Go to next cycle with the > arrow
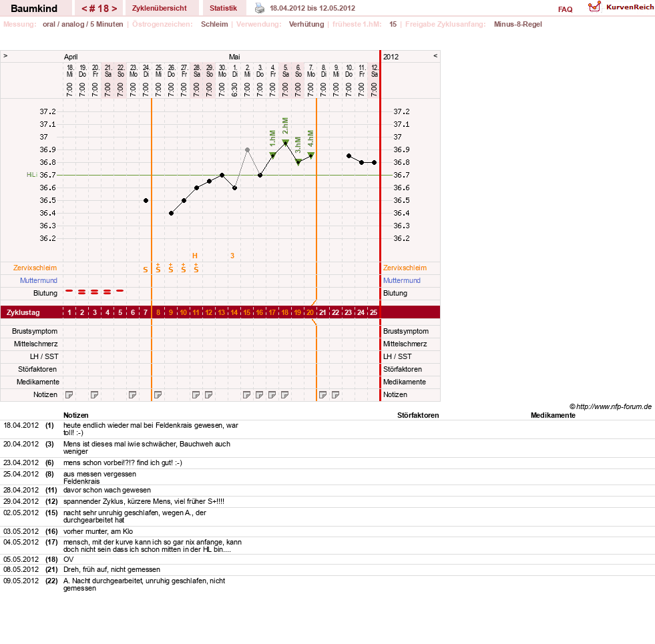 (114, 9)
